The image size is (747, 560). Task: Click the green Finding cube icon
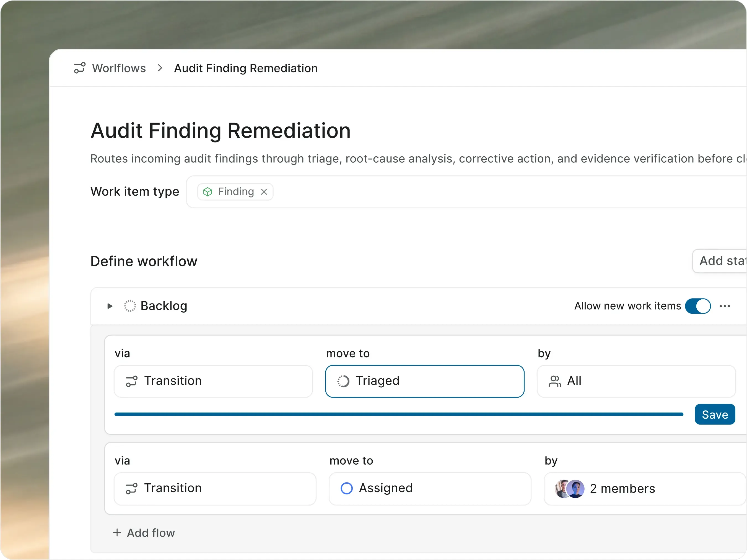point(208,192)
